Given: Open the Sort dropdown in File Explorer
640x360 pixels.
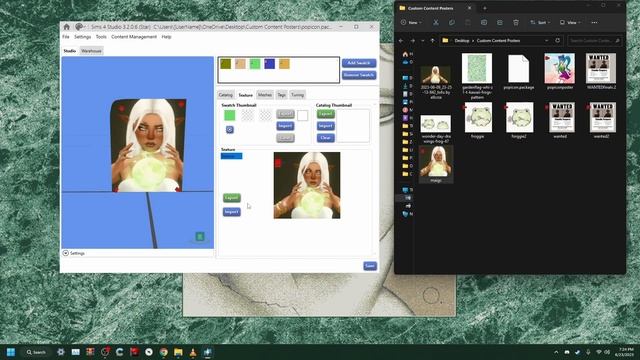Looking at the screenshot, I should (541, 22).
